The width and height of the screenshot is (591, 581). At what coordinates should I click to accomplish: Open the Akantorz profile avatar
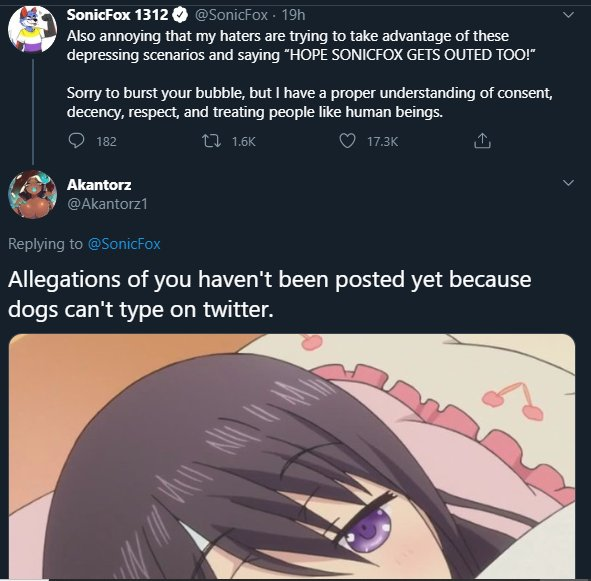click(x=32, y=195)
